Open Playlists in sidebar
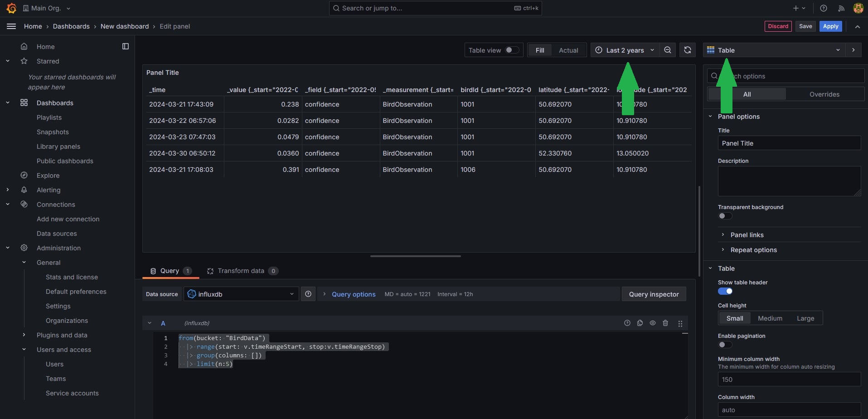This screenshot has width=868, height=419. [x=49, y=117]
